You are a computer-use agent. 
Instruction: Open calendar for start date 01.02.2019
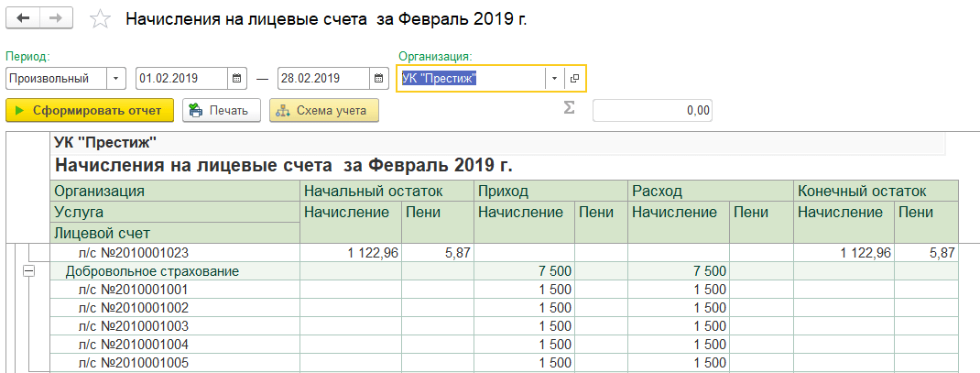pos(237,79)
